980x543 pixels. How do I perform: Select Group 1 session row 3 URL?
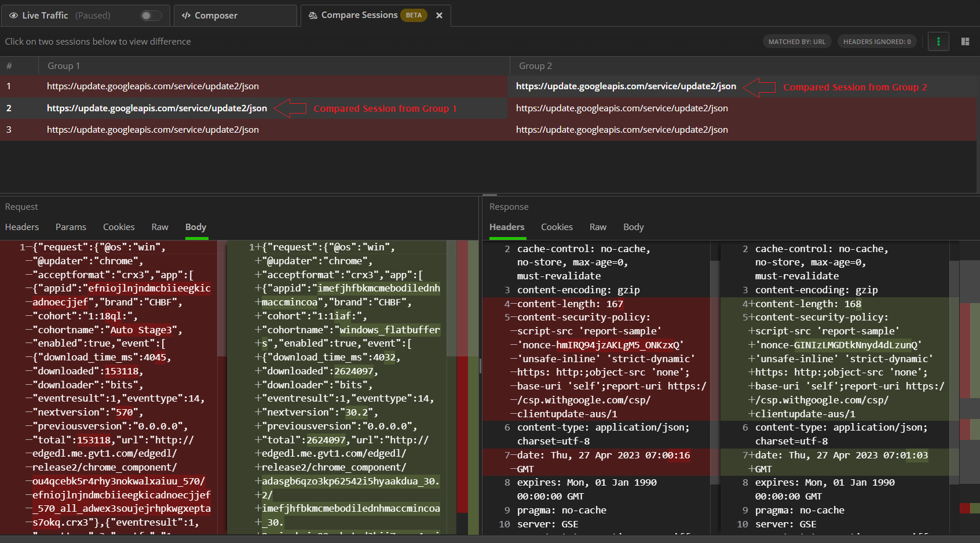point(153,130)
